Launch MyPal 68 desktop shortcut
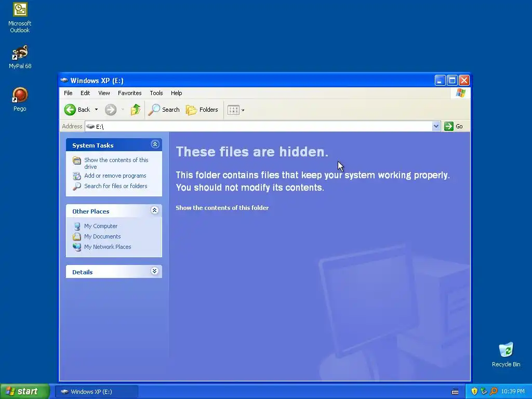This screenshot has height=399, width=532. [20, 57]
